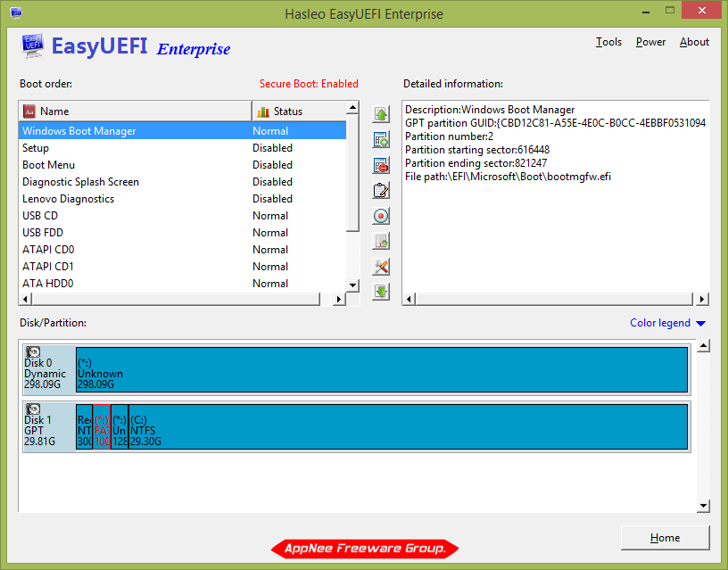Expand the Color legend dropdown
Image resolution: width=728 pixels, height=570 pixels.
pyautogui.click(x=667, y=323)
